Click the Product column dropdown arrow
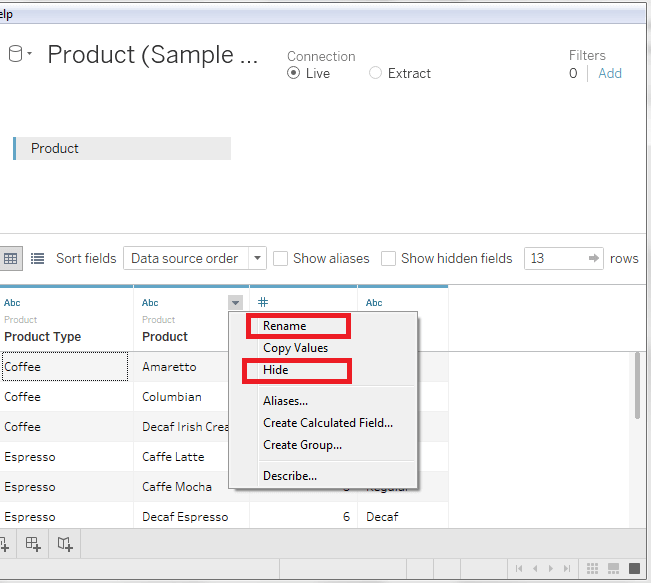This screenshot has width=651, height=583. [235, 303]
